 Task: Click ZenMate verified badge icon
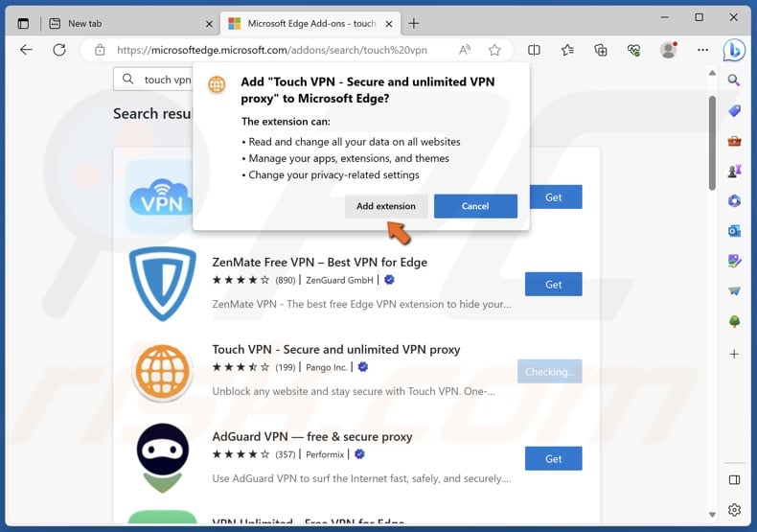click(x=389, y=280)
